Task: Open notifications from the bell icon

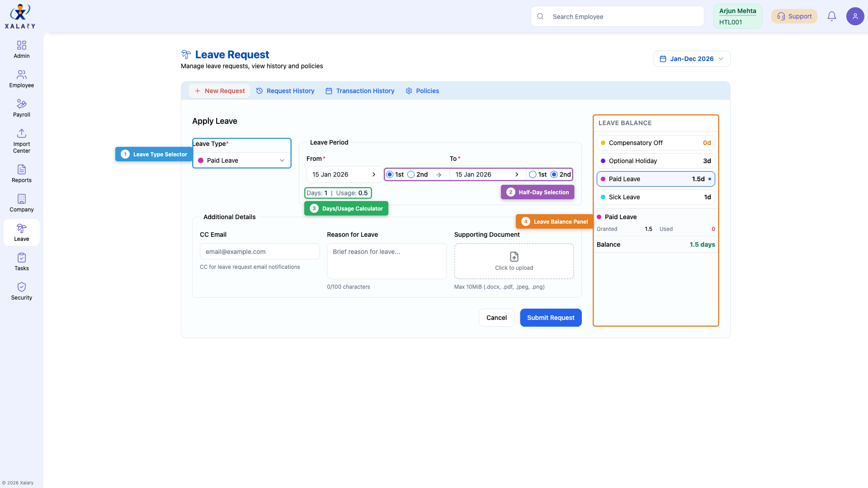Action: 832,16
